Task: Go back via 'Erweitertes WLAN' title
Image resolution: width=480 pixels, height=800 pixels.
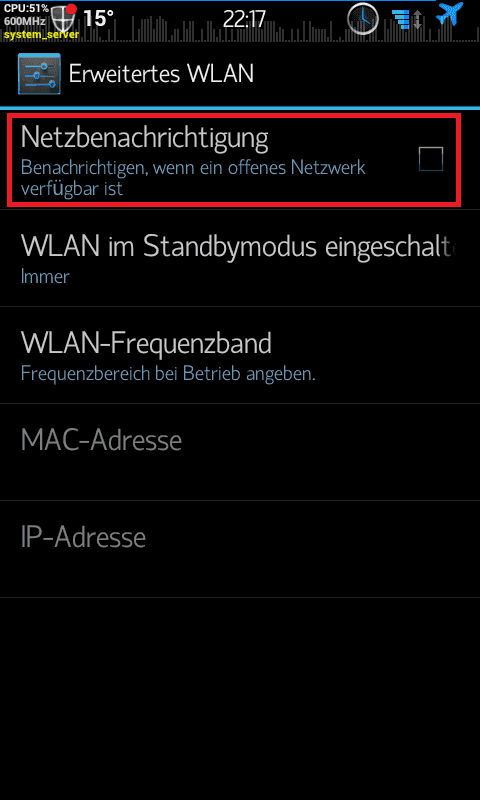Action: tap(161, 73)
